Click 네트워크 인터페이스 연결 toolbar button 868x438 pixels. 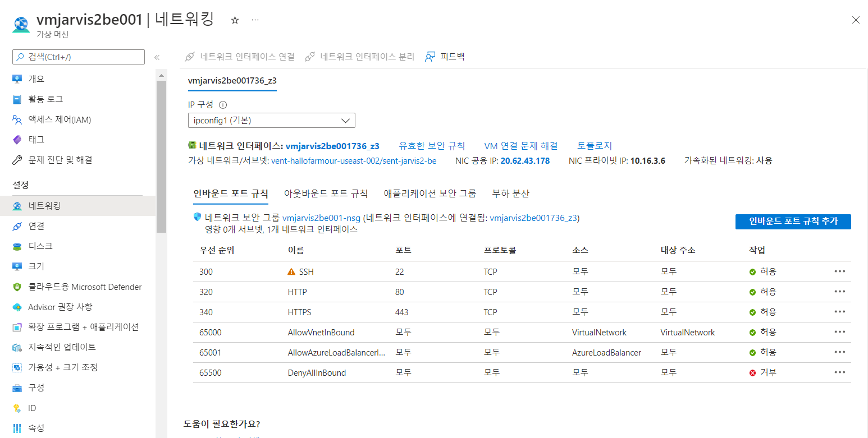point(240,57)
